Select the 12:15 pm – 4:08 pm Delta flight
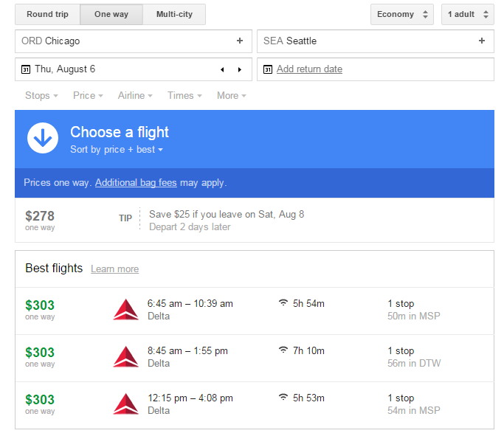The height and width of the screenshot is (436, 504). pos(255,405)
